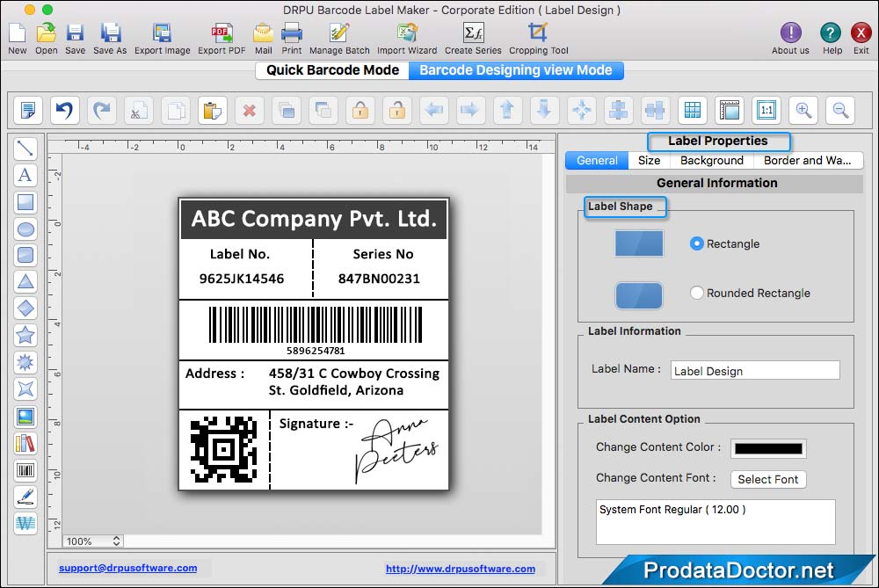Select the Triangle shape tool
The image size is (879, 588).
click(x=25, y=281)
